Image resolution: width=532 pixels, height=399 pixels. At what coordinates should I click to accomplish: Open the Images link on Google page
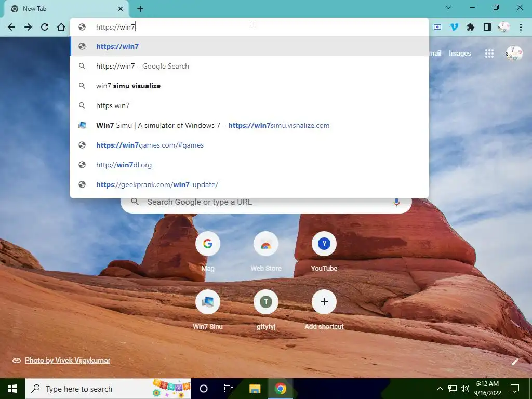pos(460,54)
